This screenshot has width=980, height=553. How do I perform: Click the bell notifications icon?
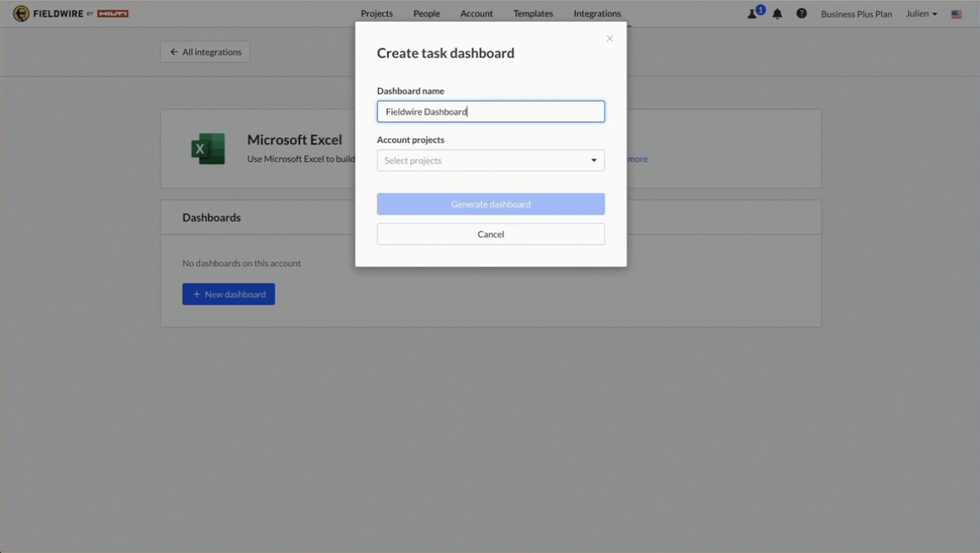(x=777, y=13)
